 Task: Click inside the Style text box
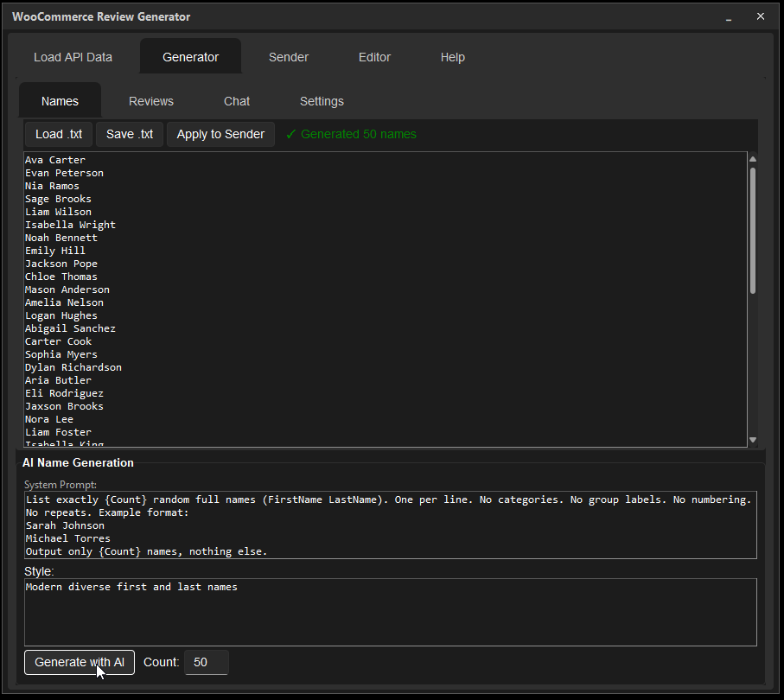391,612
